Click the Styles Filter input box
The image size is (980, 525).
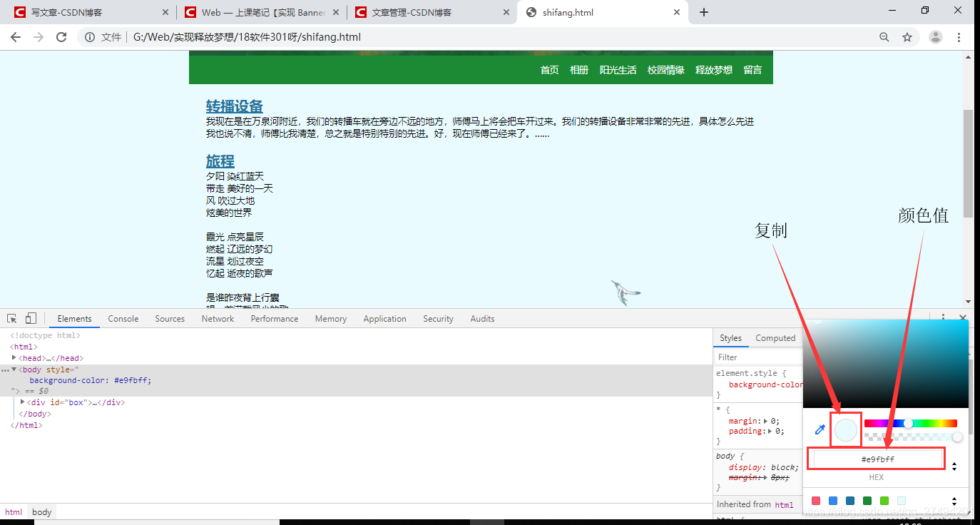758,357
